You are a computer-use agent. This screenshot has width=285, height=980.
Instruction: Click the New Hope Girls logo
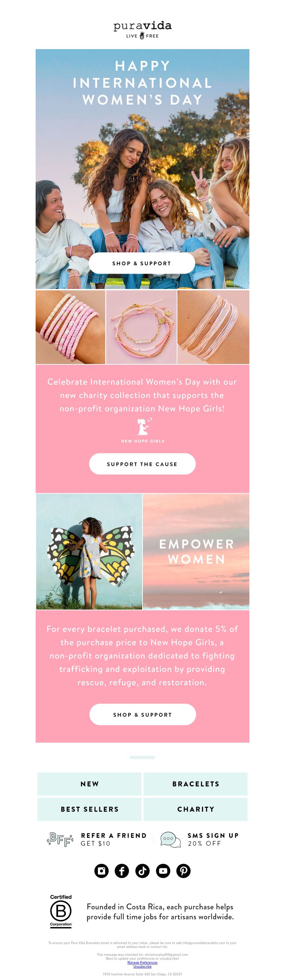click(x=143, y=430)
